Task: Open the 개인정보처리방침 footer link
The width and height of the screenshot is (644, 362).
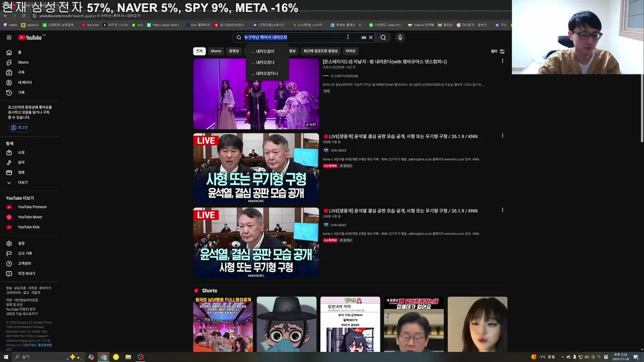Action: pos(26,300)
